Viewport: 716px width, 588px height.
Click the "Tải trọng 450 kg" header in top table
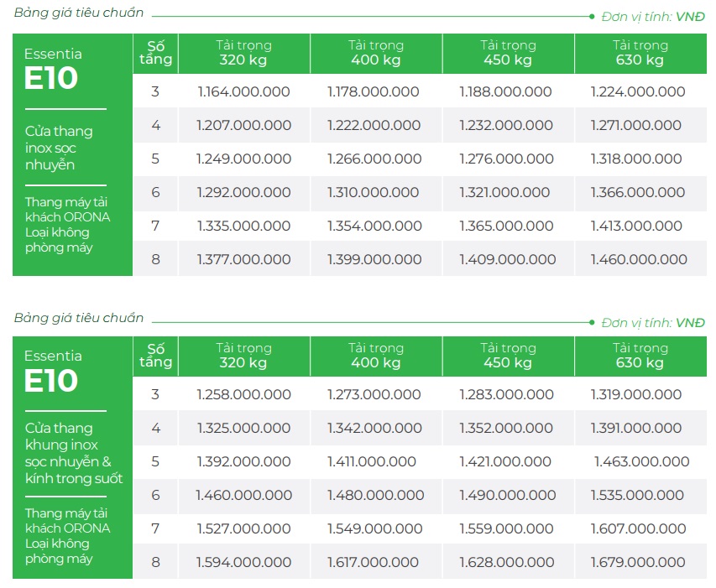point(507,53)
